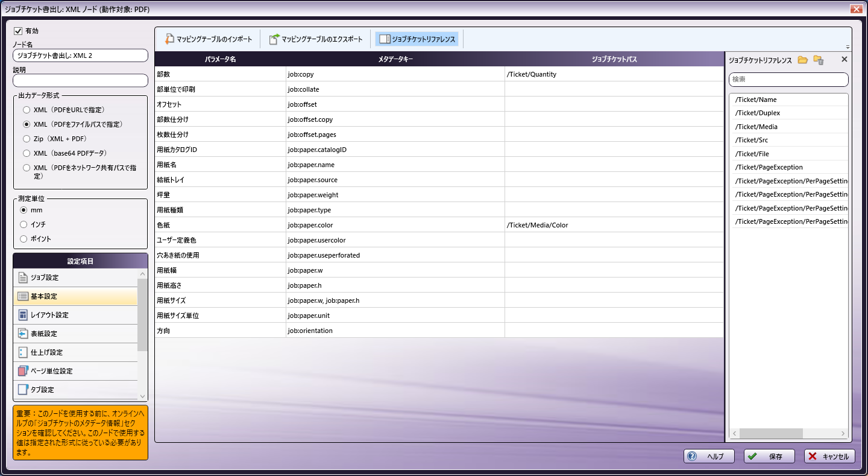Viewport: 868px width, 476px height.
Task: Click the 表紙設定 icon
Action: coord(22,334)
